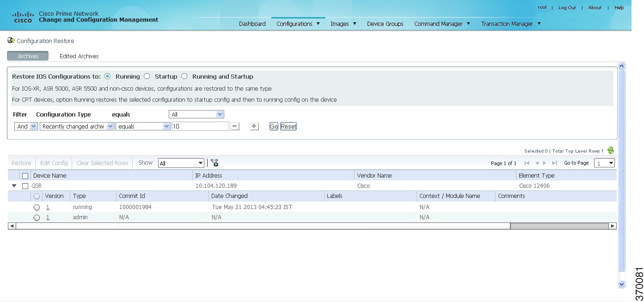This screenshot has height=302, width=644.
Task: Check the select-all checkbox in header
Action: 25,176
